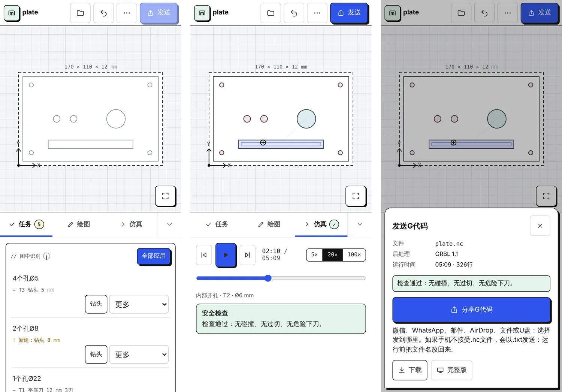
Task: Click 全部应用 button
Action: [x=154, y=256]
